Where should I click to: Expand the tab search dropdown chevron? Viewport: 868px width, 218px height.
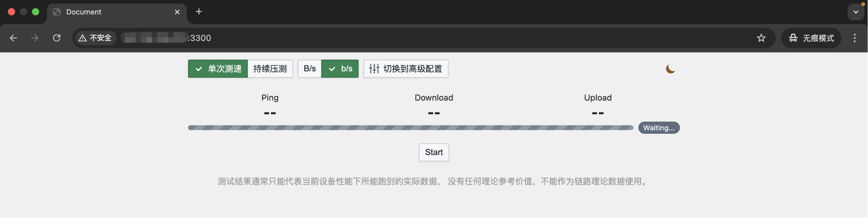(x=855, y=12)
